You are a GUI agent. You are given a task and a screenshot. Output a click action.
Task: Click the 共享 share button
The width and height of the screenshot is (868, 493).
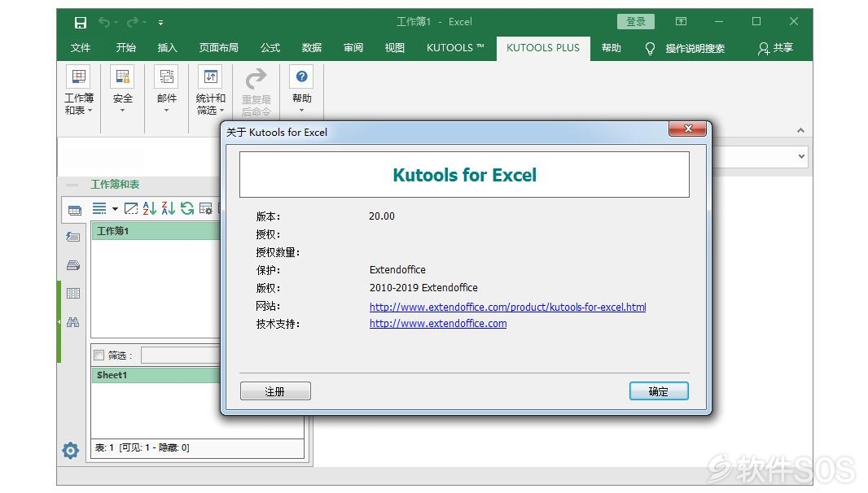[x=775, y=48]
